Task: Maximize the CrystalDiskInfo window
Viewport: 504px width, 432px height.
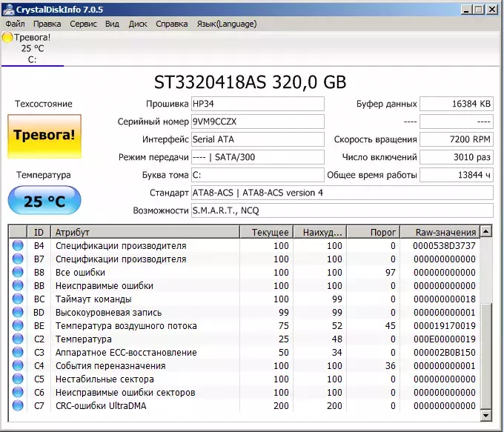Action: [x=479, y=10]
